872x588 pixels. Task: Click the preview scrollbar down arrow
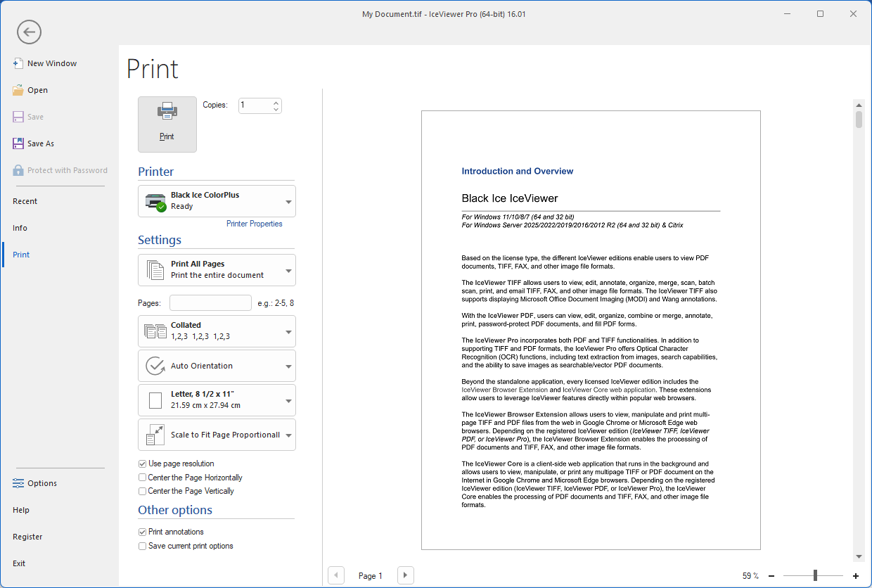tap(859, 556)
